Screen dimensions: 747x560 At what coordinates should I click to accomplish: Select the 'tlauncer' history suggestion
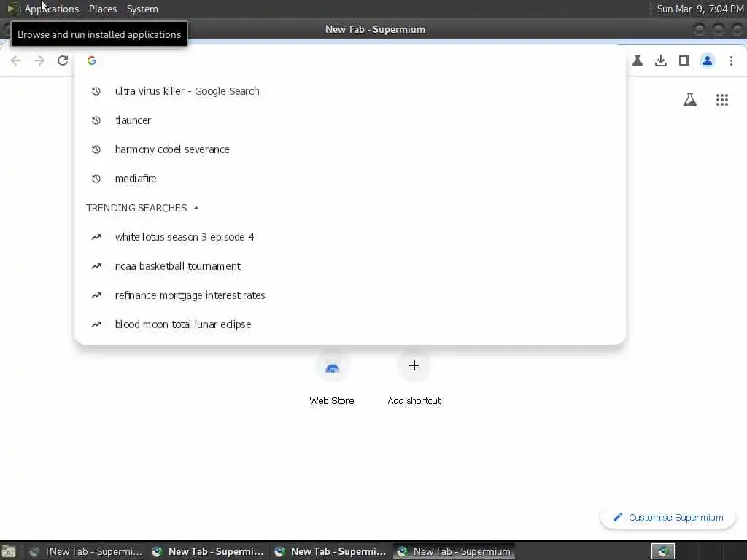[350, 120]
